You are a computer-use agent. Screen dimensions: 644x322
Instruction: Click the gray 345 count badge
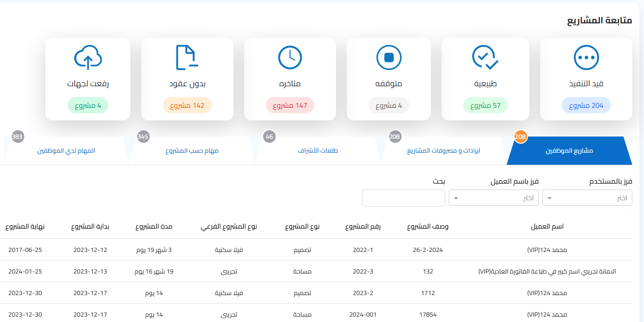pyautogui.click(x=143, y=137)
